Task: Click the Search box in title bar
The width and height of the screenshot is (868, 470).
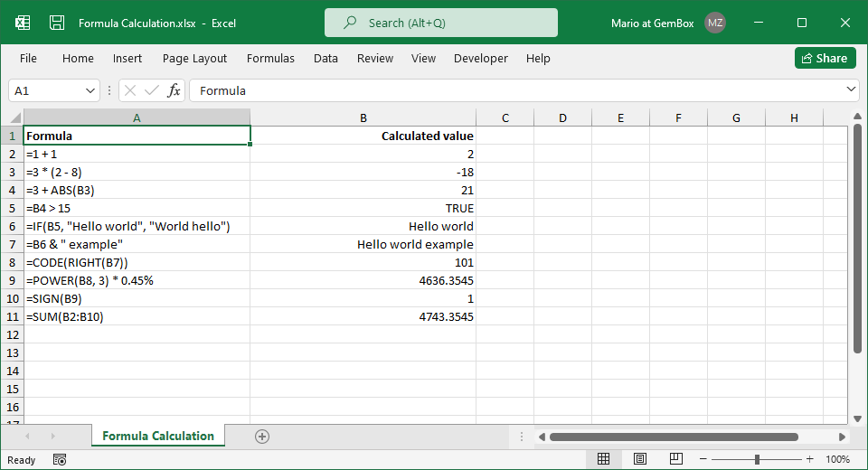Action: coord(441,23)
